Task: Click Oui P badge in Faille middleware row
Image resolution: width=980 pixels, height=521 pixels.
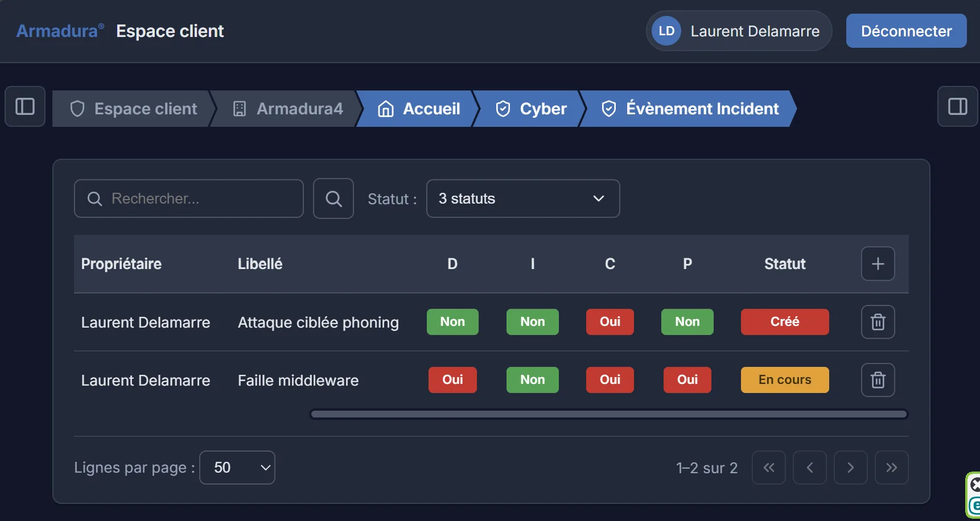Action: [x=687, y=380]
